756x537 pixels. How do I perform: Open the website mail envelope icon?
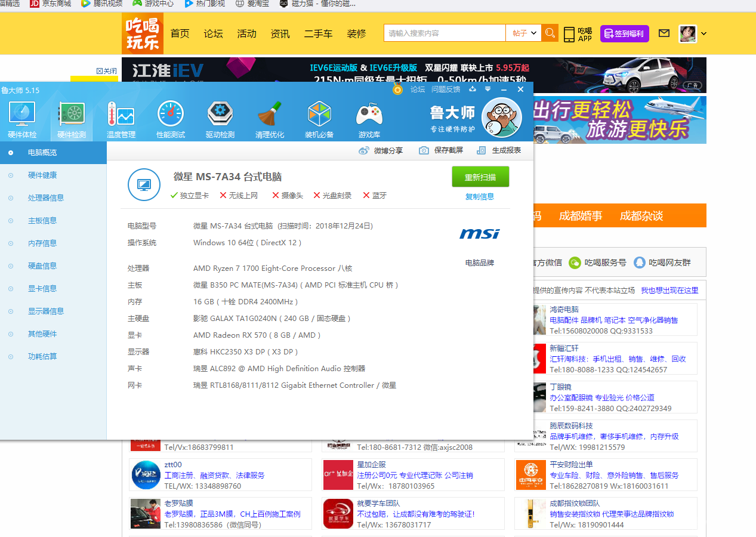[x=664, y=33]
